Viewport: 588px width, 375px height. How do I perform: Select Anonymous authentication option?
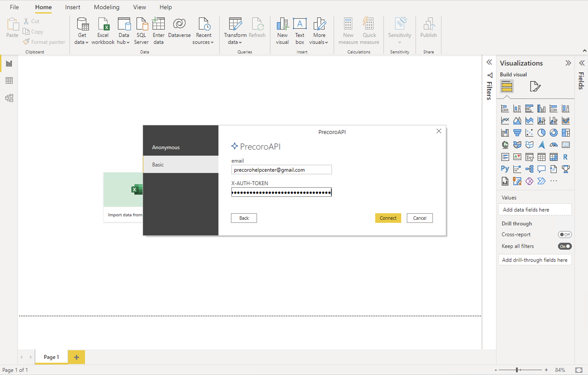tap(180, 147)
